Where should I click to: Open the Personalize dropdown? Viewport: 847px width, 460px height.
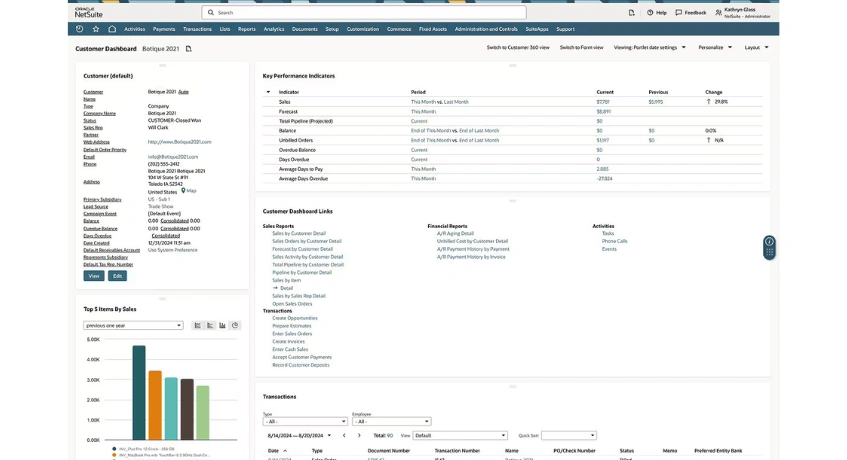coord(715,48)
